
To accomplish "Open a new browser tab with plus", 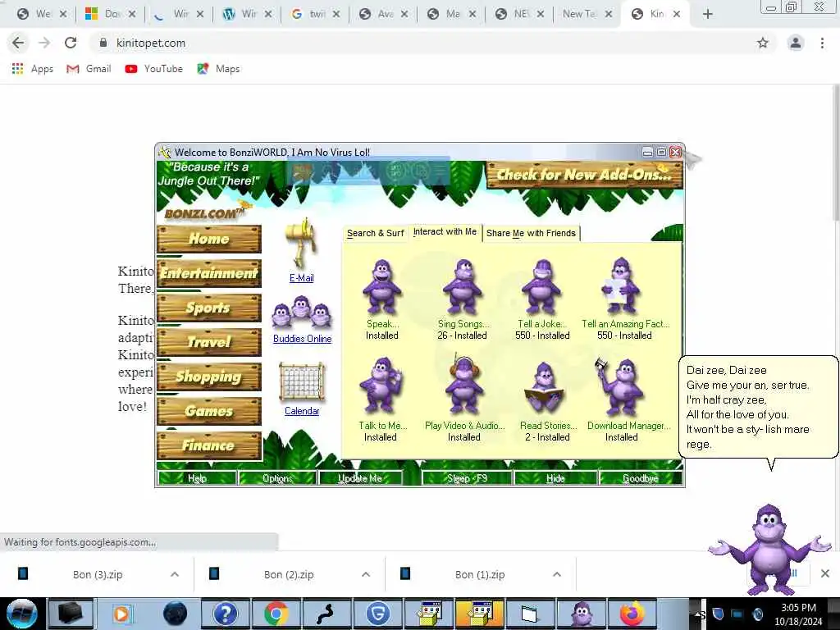I will [708, 15].
